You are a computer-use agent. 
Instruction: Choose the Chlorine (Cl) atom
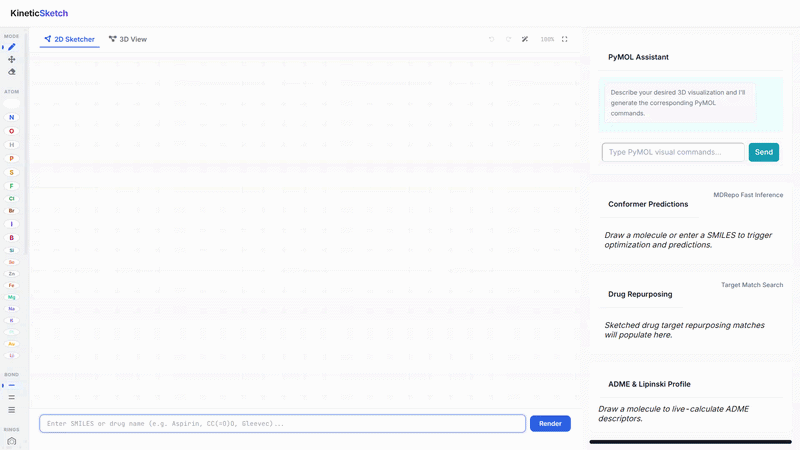click(12, 198)
